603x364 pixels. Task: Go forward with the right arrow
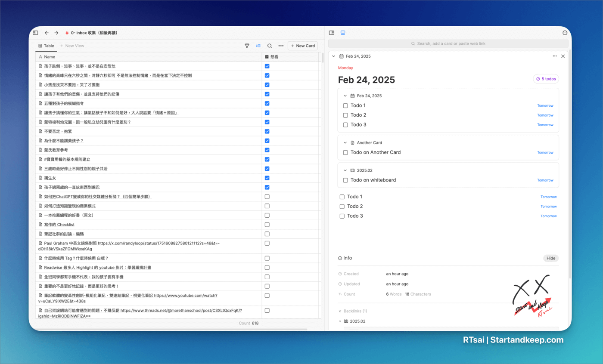pos(56,33)
